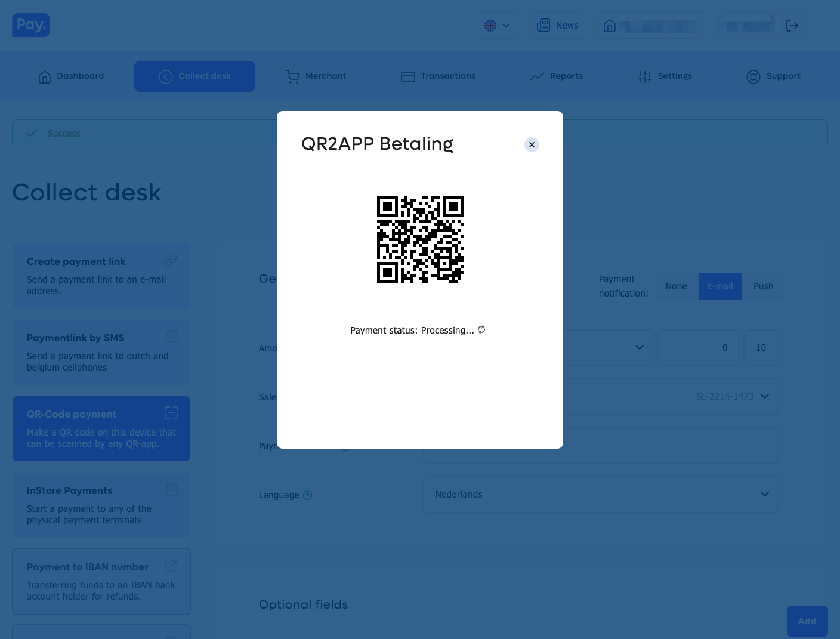This screenshot has width=840, height=639.
Task: Click the chain link icon
Action: 171,261
